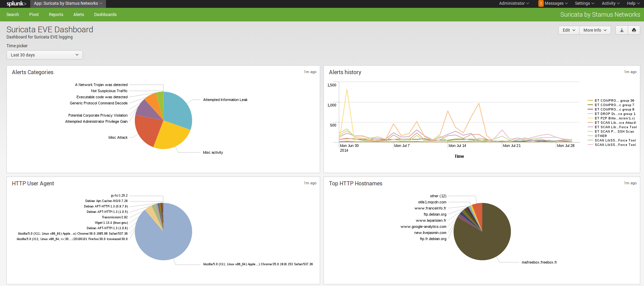Open the Reports tab

[56, 15]
